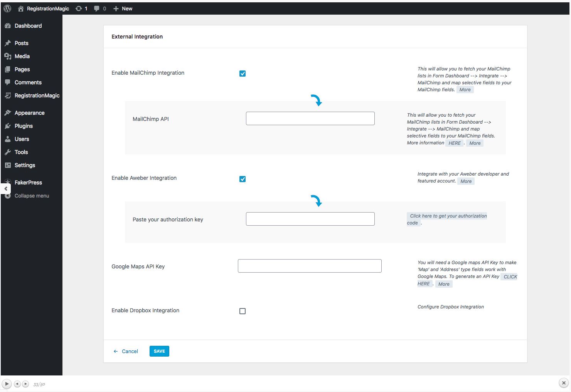Click the home icon beside RegistrationMagic
This screenshot has height=392, width=571.
click(21, 8)
